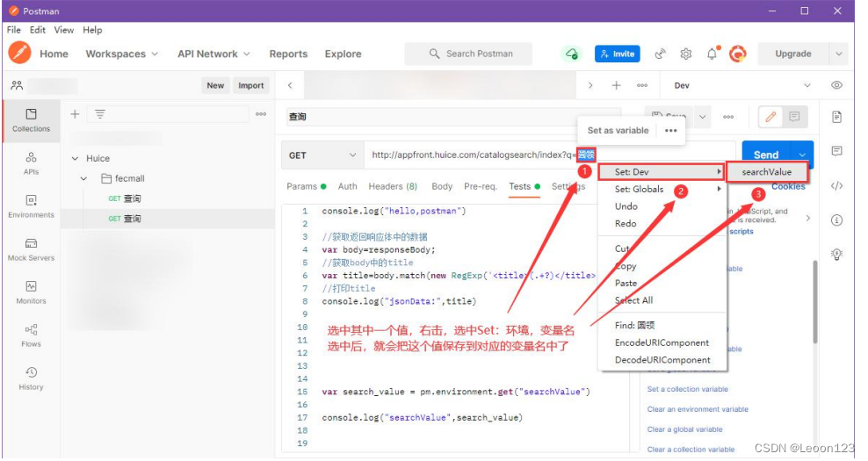Open the info icon in right sidebar

coord(836,220)
